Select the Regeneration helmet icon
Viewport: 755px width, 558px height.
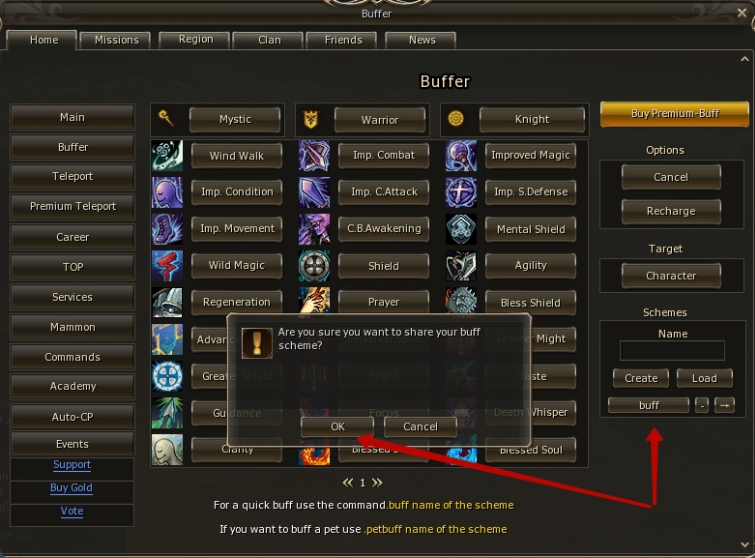tap(167, 302)
